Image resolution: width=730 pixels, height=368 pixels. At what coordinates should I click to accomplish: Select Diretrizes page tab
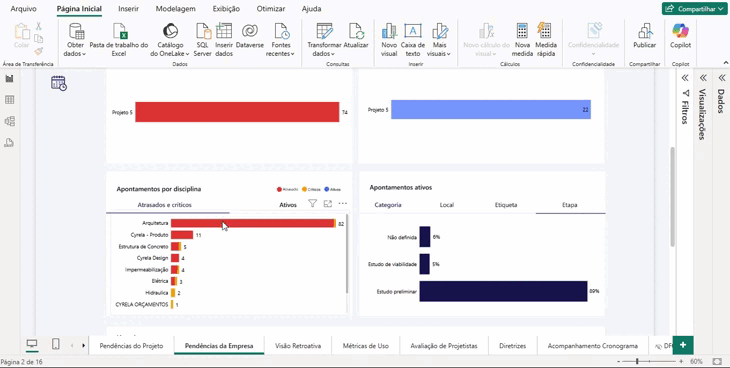pyautogui.click(x=513, y=346)
